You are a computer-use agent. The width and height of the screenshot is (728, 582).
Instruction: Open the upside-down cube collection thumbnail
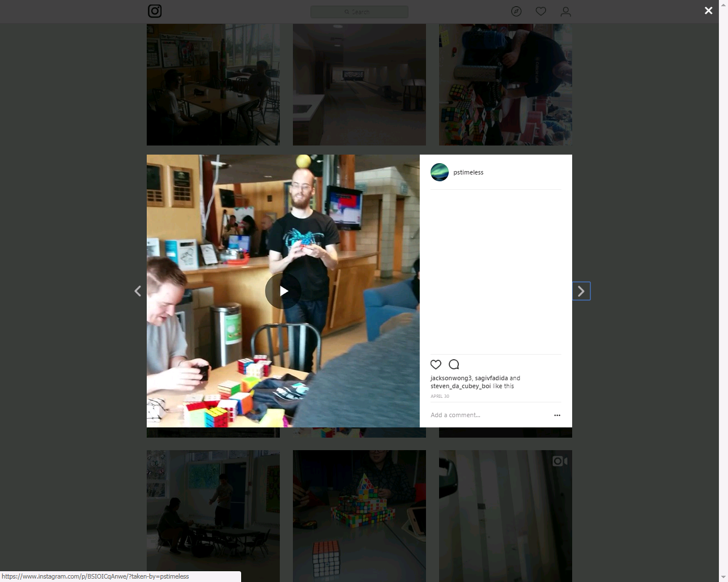point(506,85)
